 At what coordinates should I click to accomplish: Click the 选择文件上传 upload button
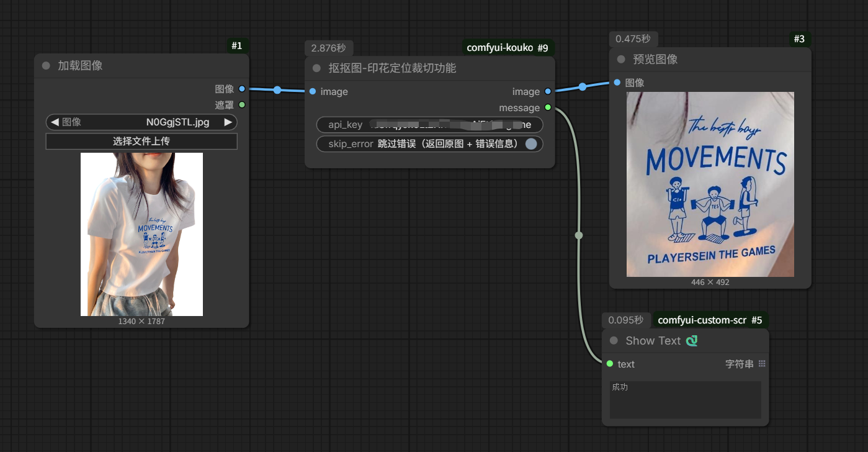coord(141,142)
